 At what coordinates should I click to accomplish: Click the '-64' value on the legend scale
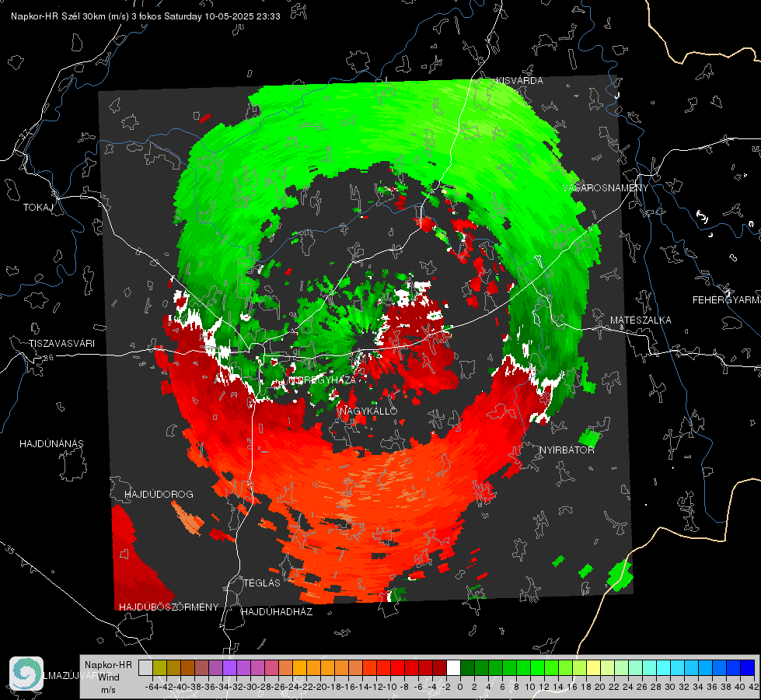[152, 687]
